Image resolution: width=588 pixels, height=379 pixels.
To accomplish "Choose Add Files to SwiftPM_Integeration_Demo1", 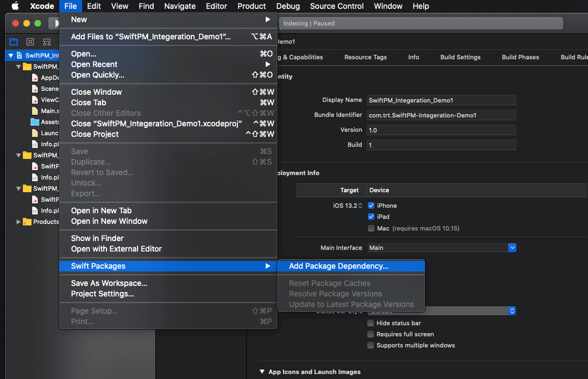I will (168, 37).
